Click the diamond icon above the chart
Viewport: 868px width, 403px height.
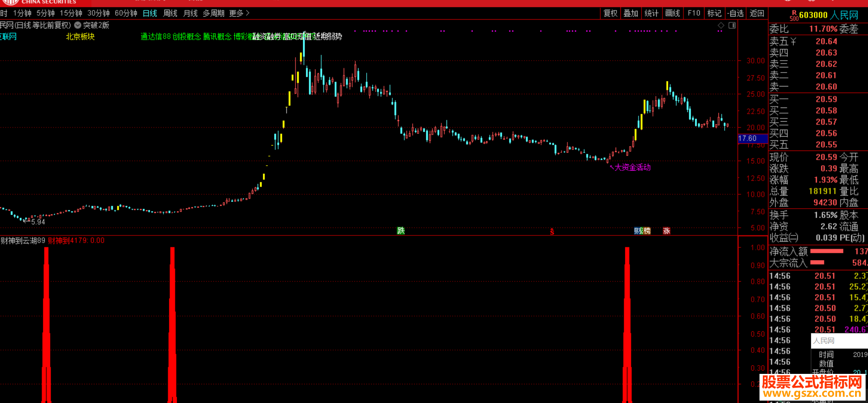click(721, 25)
